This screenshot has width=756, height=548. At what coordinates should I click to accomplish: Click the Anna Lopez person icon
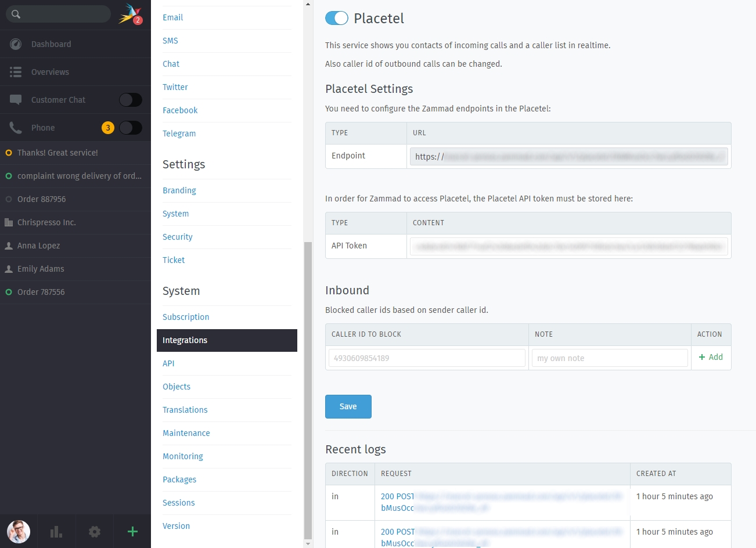click(9, 246)
